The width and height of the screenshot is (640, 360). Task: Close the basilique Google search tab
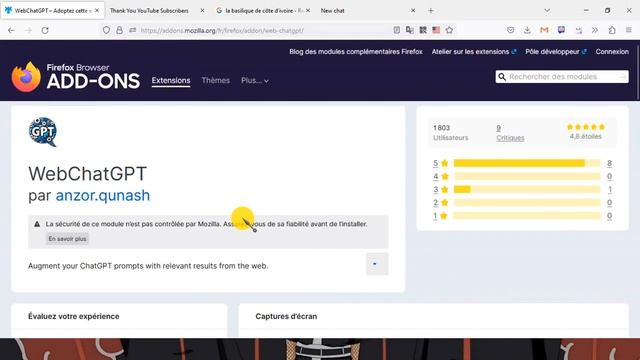tap(308, 11)
